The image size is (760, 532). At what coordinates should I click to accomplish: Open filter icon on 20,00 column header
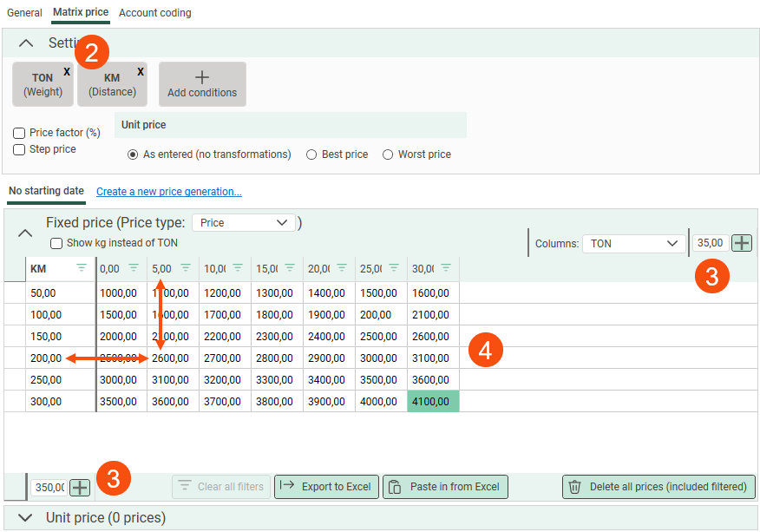pos(342,268)
